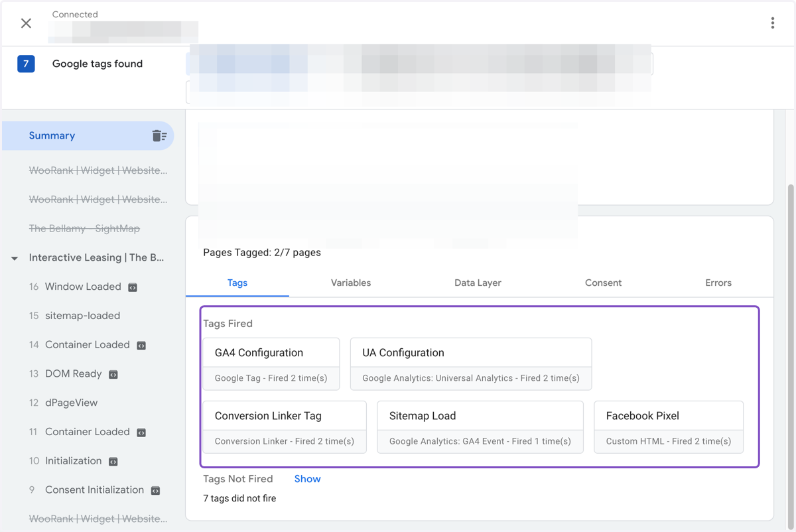Switch to the Variables tab
This screenshot has height=532, width=796.
(351, 283)
